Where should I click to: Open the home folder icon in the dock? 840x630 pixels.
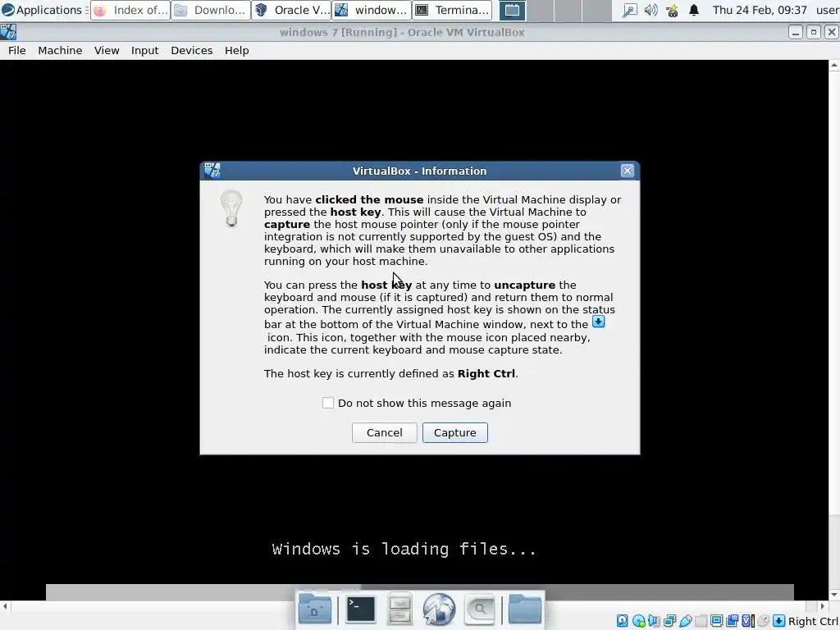[x=314, y=609]
